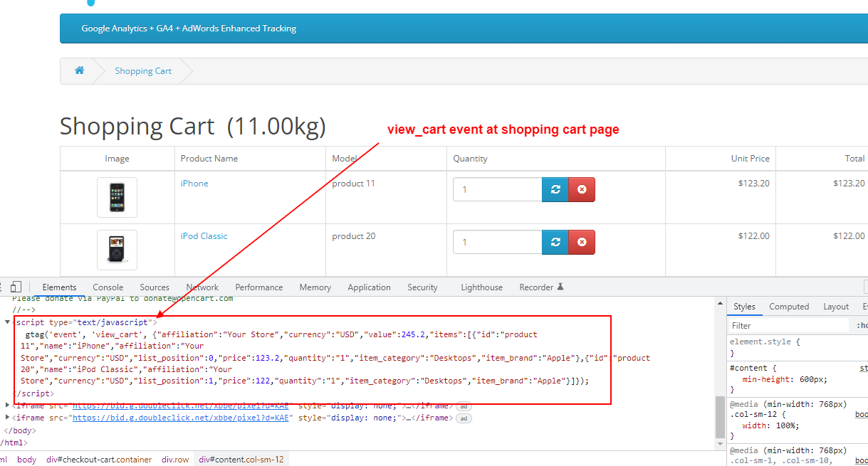Screen dimensions: 868x466
Task: Click the iPod Classic product thumbnail
Action: [117, 250]
